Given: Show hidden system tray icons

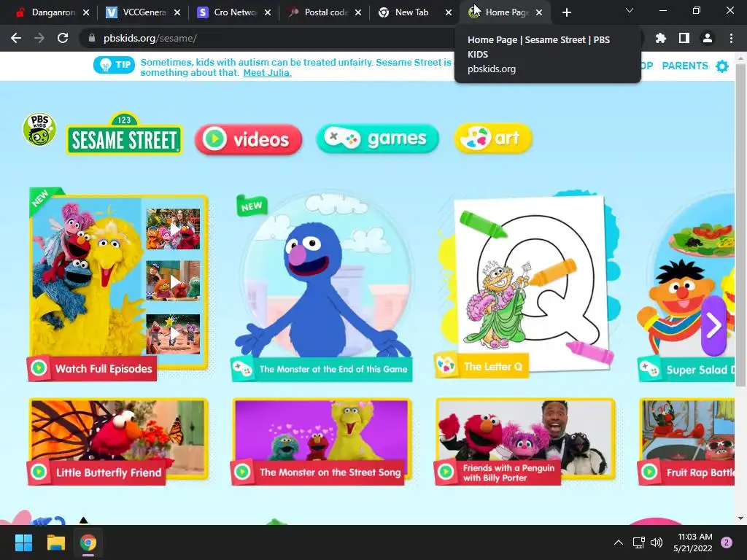Looking at the screenshot, I should click(x=619, y=542).
